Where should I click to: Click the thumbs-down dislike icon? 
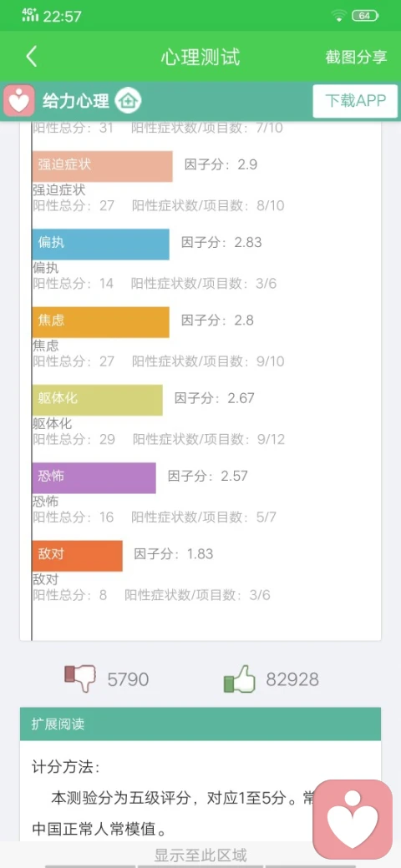(x=80, y=679)
